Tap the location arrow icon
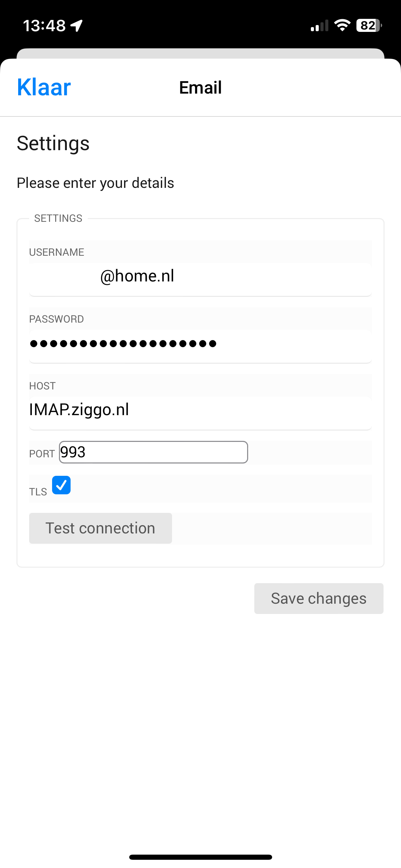This screenshot has width=401, height=868. click(77, 25)
